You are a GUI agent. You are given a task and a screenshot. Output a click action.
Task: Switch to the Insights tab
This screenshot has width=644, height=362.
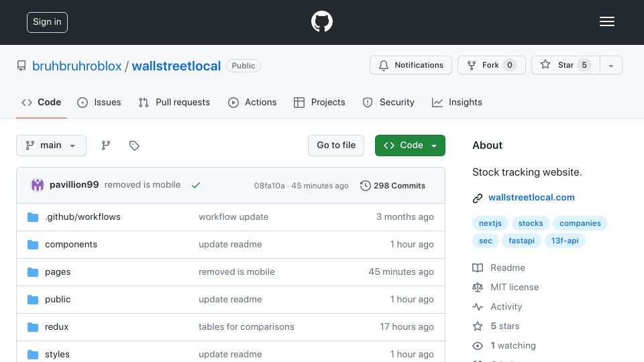click(457, 102)
